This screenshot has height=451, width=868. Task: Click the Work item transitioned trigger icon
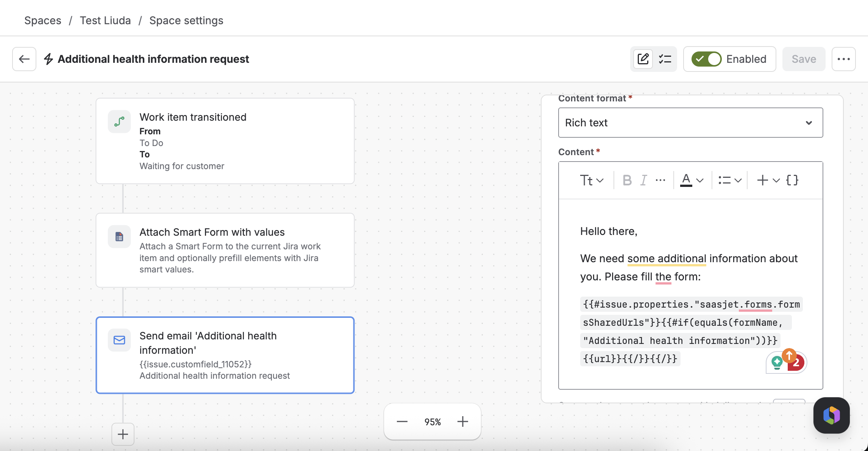coord(119,122)
